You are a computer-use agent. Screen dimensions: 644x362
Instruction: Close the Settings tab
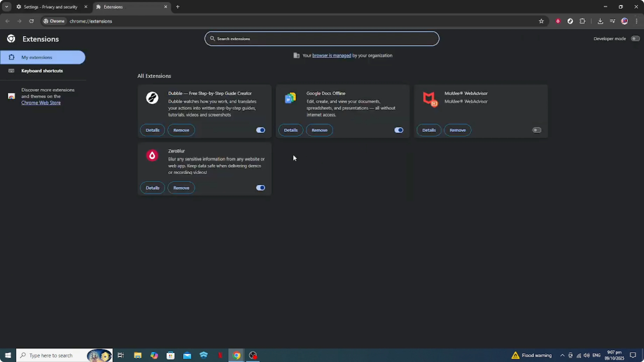[86, 7]
